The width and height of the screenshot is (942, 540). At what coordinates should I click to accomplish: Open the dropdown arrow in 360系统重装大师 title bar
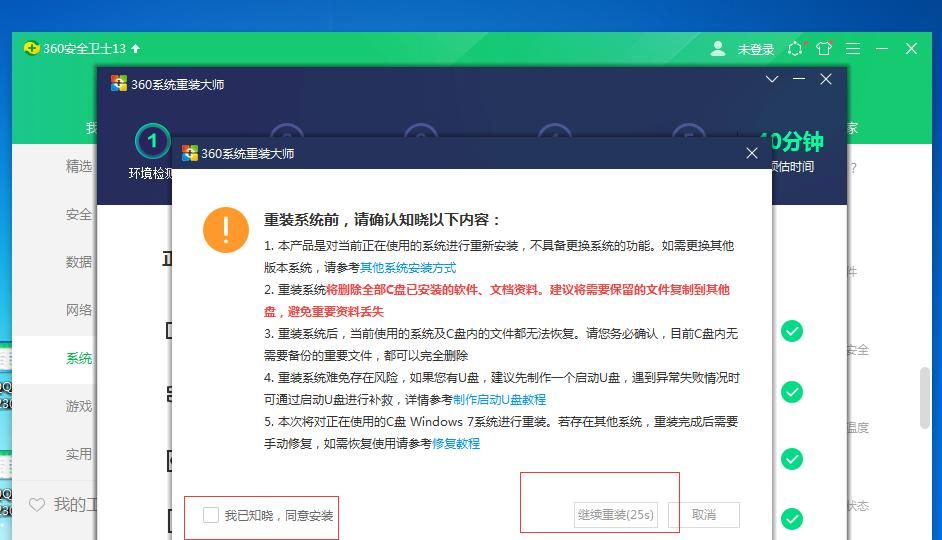[x=772, y=79]
